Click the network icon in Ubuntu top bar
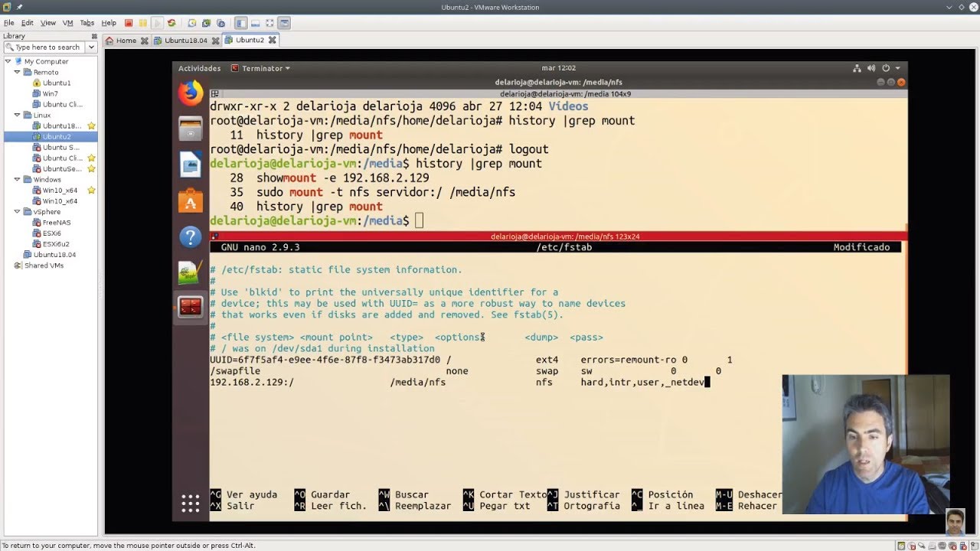980x551 pixels. pos(857,68)
